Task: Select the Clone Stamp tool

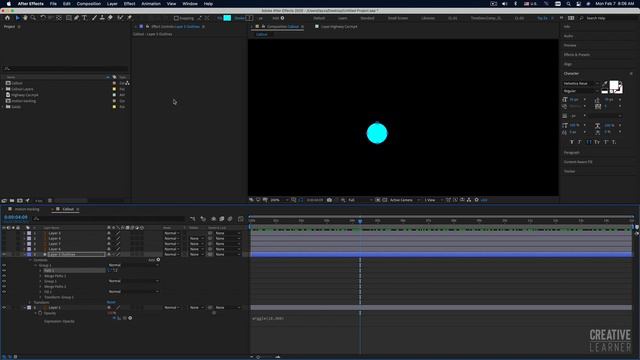Action: [102, 18]
